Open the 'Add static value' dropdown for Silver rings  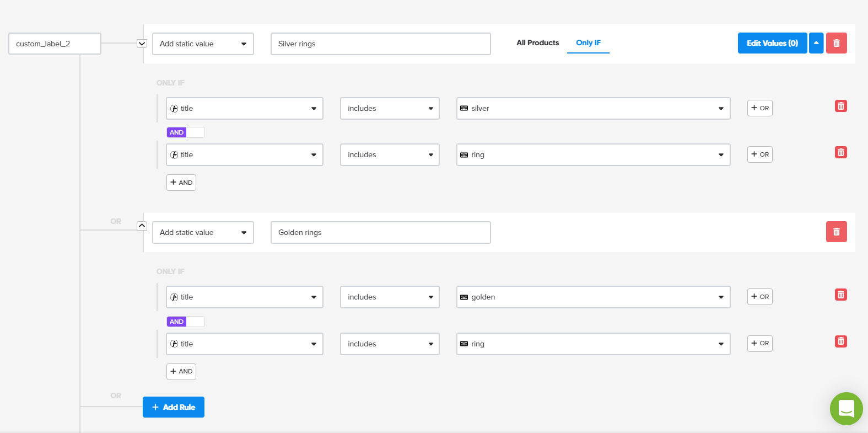coord(203,44)
